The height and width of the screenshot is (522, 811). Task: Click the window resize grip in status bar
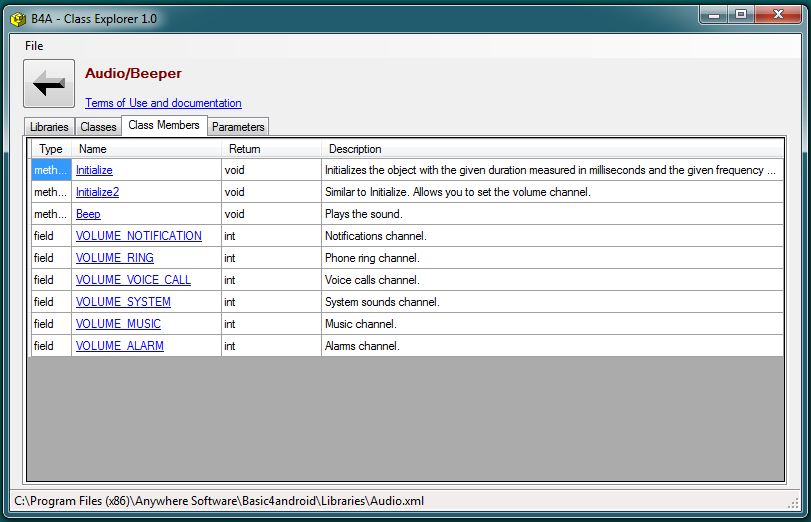coord(793,503)
